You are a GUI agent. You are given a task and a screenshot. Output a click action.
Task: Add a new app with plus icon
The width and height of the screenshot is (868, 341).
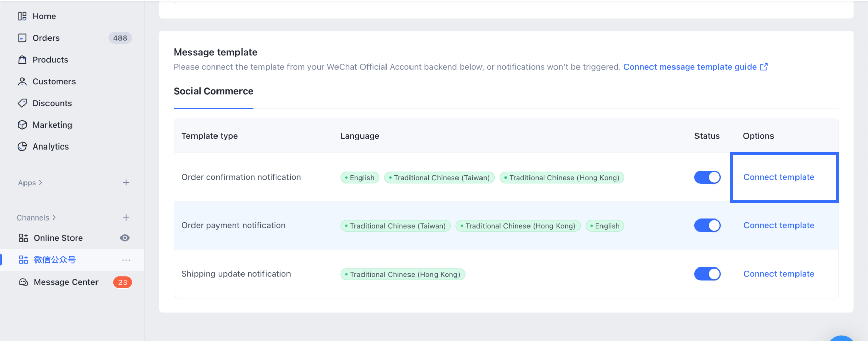[x=126, y=183]
